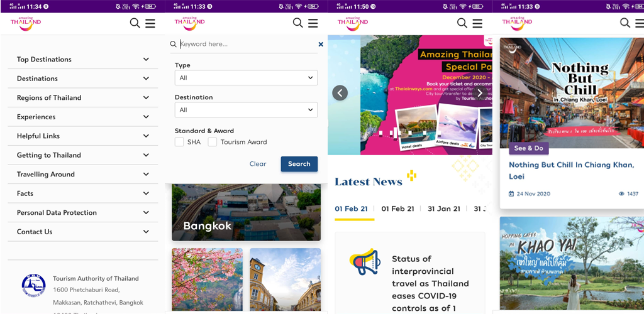Viewport: 644px width, 314px height.
Task: Open search icon in first phone header
Action: pyautogui.click(x=135, y=23)
